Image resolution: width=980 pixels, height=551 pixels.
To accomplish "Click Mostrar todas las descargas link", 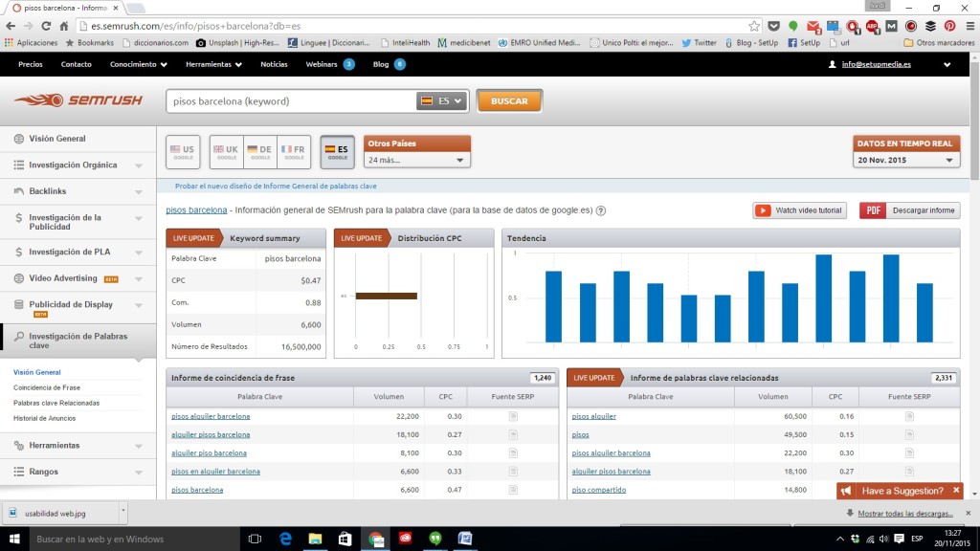I will (905, 514).
